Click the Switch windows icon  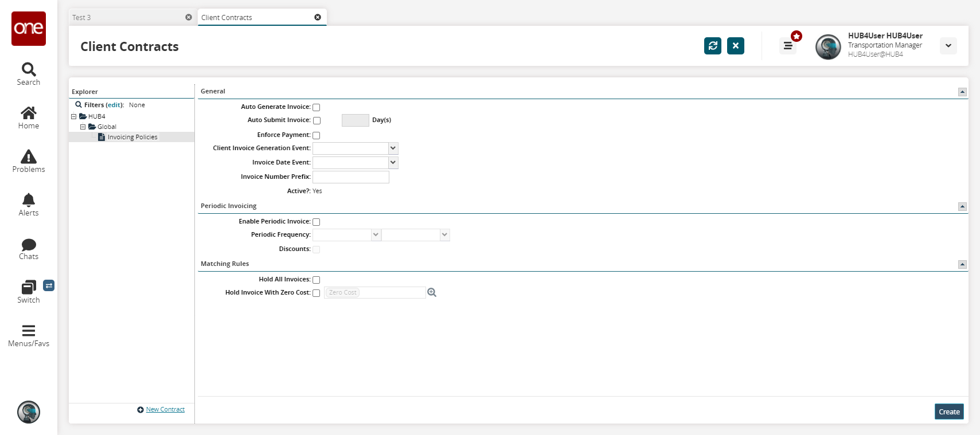29,288
